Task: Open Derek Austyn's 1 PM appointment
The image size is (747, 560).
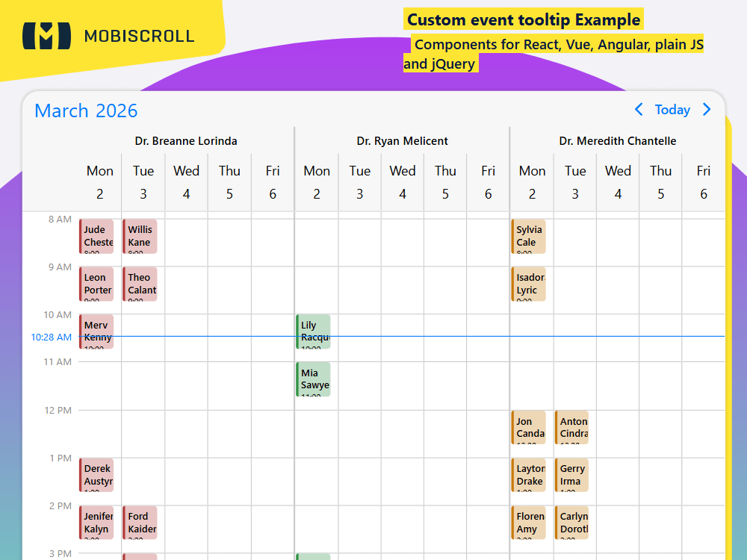Action: point(96,475)
